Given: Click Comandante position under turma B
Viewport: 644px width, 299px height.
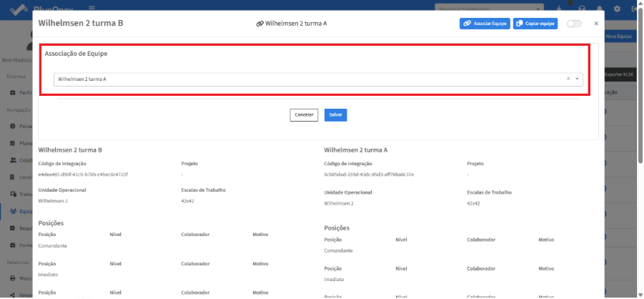Looking at the screenshot, I should 53,246.
